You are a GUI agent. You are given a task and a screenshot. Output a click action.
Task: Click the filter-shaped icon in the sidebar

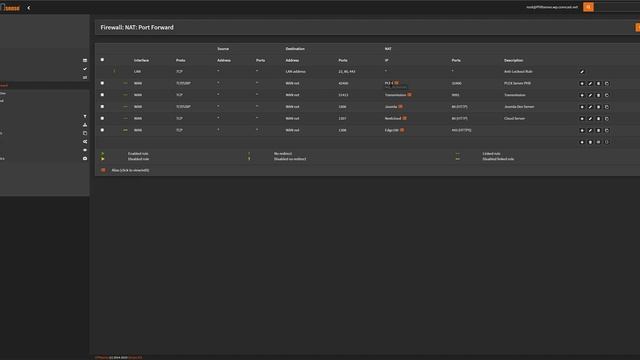pos(85,116)
